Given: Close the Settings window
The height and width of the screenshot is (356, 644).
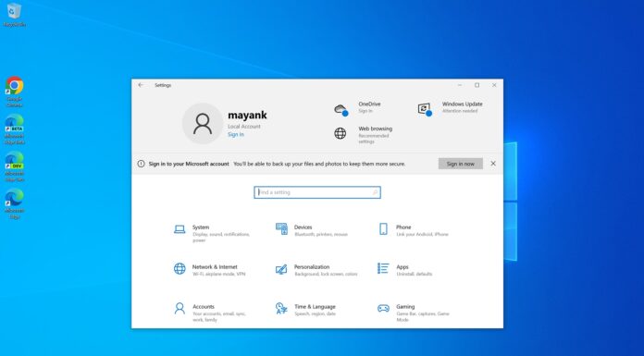Looking at the screenshot, I should pyautogui.click(x=494, y=85).
